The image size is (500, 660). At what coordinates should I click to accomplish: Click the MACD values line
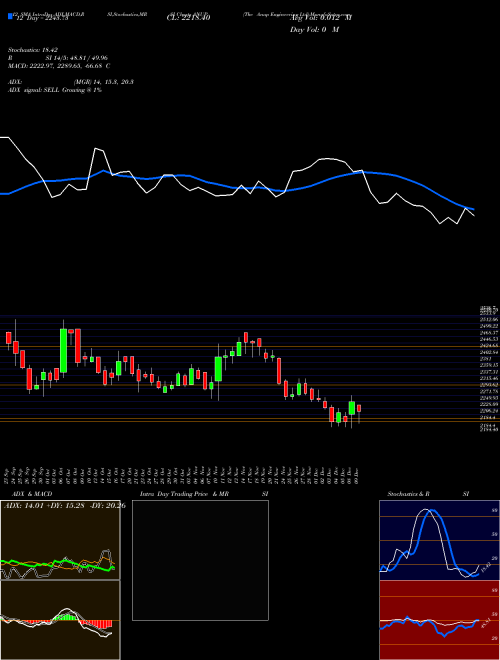[x=59, y=66]
